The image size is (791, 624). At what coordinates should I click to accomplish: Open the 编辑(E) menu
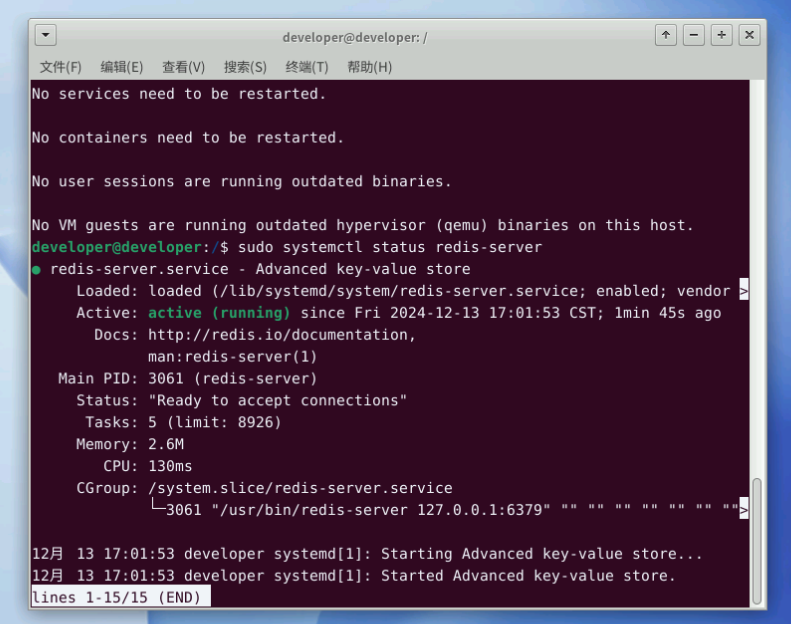tap(122, 67)
